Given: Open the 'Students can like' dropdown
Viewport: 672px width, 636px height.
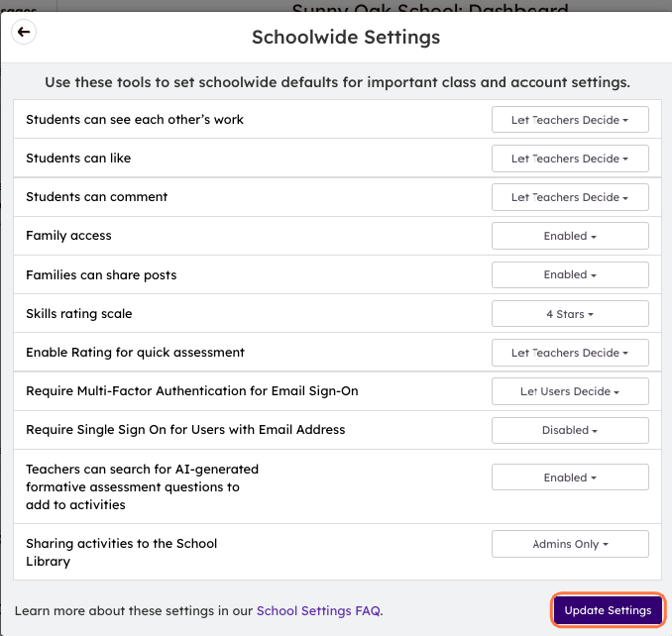Looking at the screenshot, I should tap(570, 159).
